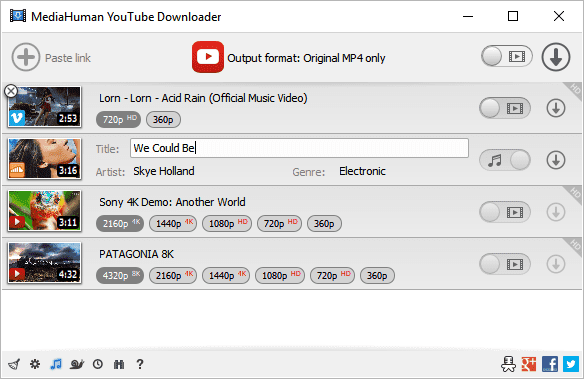Click the snail speed limit icon
The image size is (584, 379).
pos(77,364)
